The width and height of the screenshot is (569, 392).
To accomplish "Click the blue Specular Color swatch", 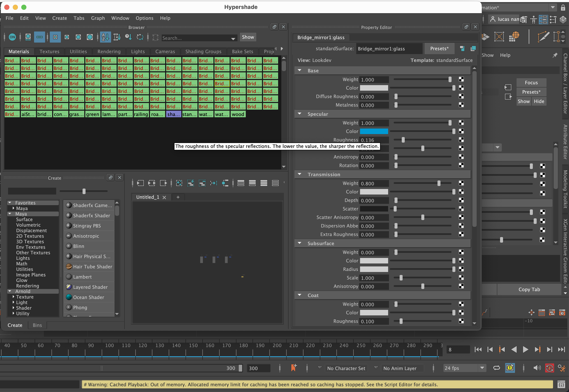I will (x=374, y=131).
